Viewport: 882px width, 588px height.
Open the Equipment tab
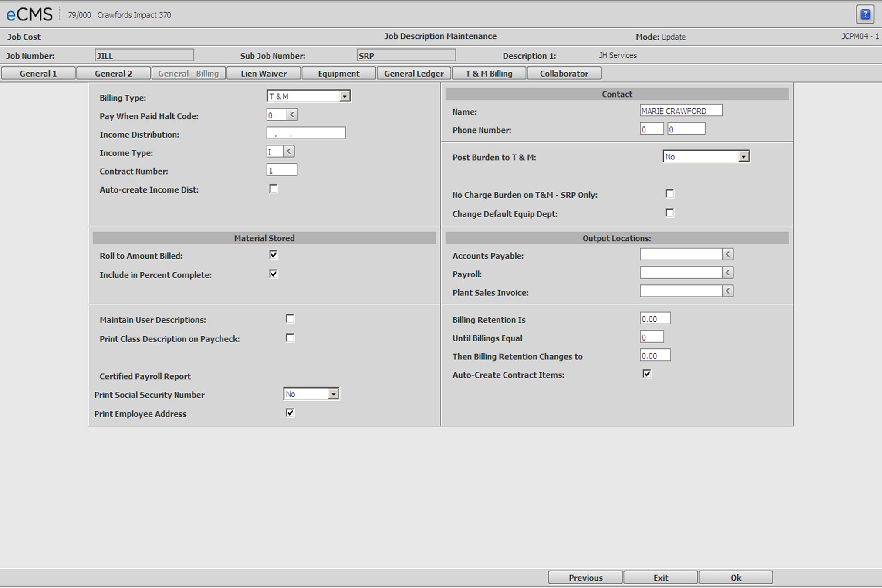(339, 73)
